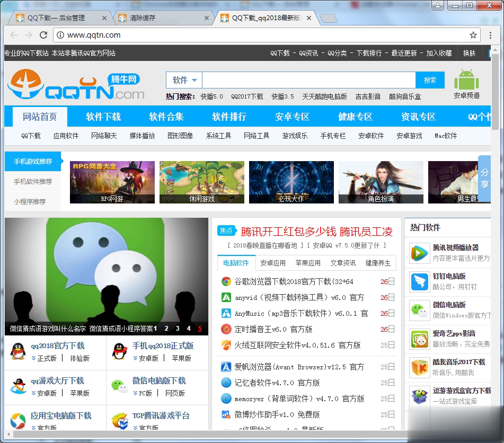Open the Google Chrome icon in software list

point(226,281)
